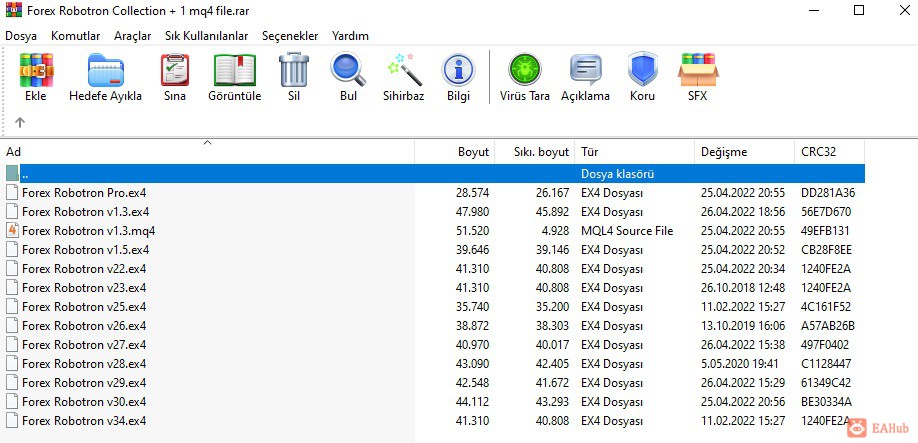The width and height of the screenshot is (918, 443).
Task: Click size value 47.980
Action: [472, 212]
